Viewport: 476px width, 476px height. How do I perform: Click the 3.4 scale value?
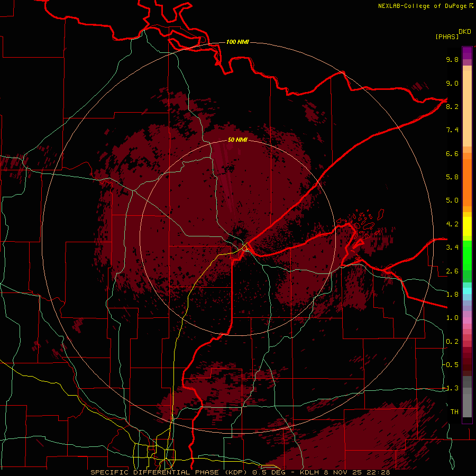[x=452, y=248]
